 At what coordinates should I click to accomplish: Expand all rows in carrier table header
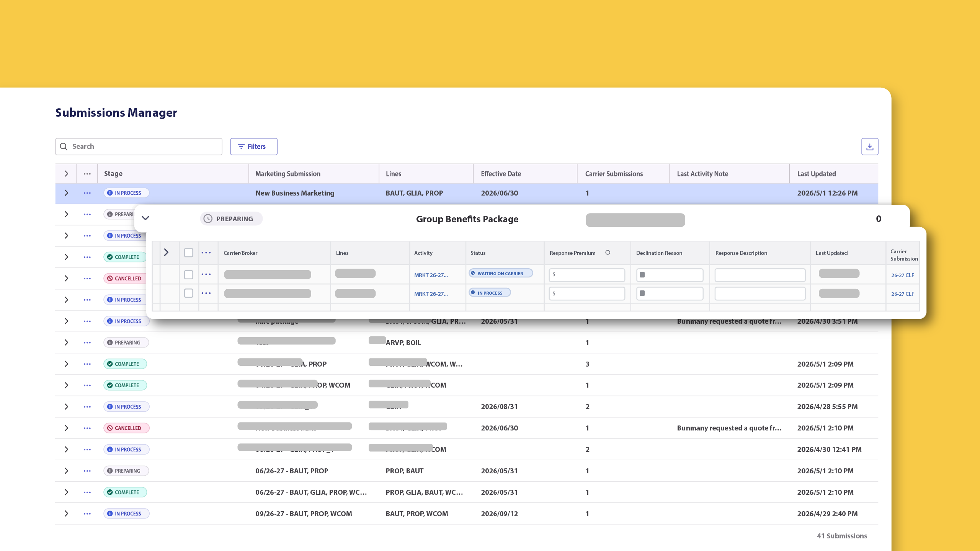pyautogui.click(x=166, y=253)
